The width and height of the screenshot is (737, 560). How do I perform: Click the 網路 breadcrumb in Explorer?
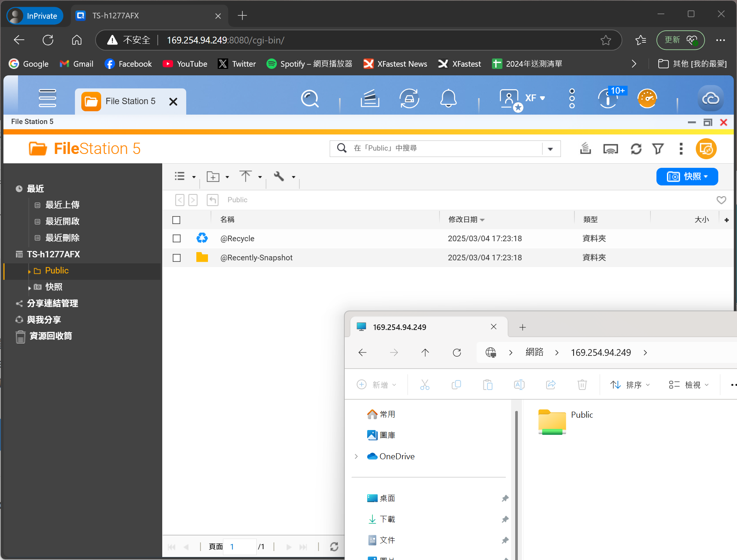(x=534, y=352)
